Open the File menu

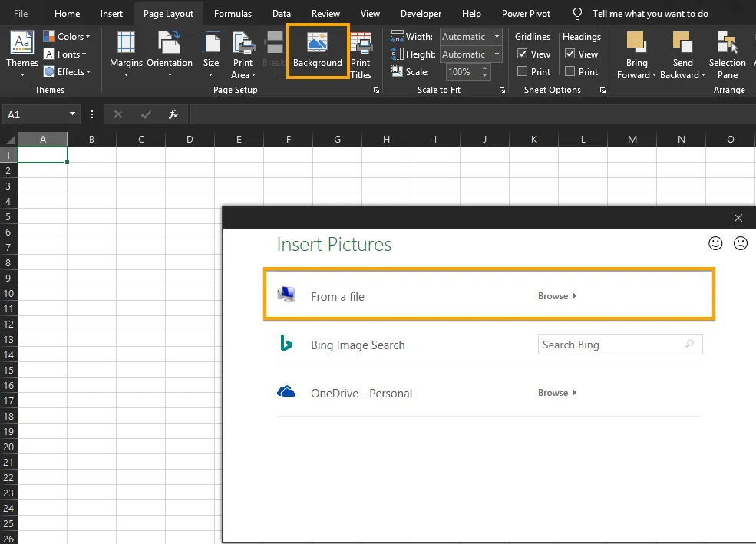point(21,14)
